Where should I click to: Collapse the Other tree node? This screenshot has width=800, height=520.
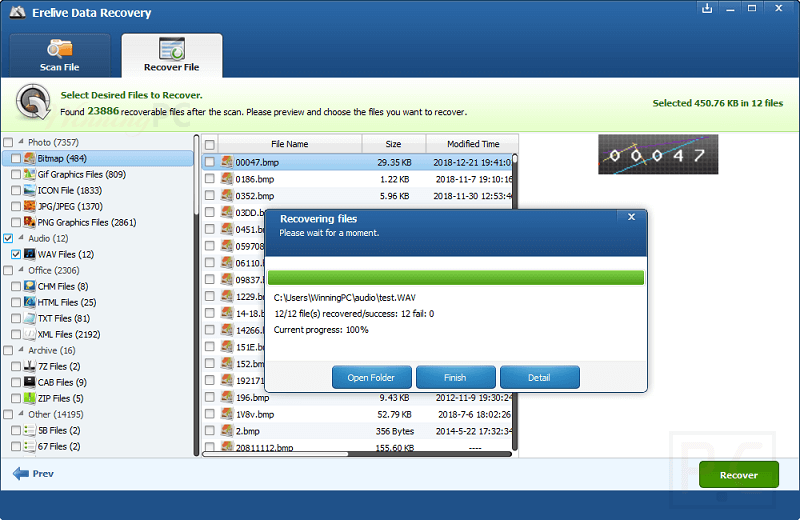tap(21, 413)
